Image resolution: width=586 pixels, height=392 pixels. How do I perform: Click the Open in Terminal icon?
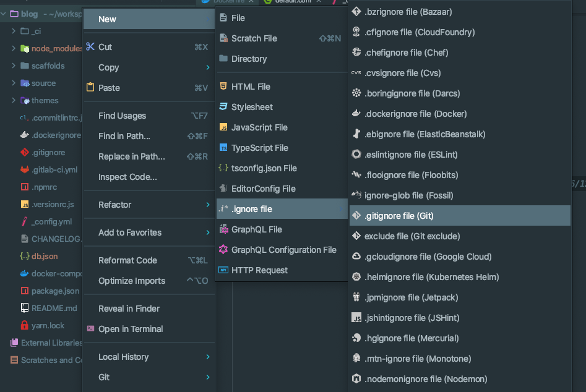pyautogui.click(x=90, y=328)
